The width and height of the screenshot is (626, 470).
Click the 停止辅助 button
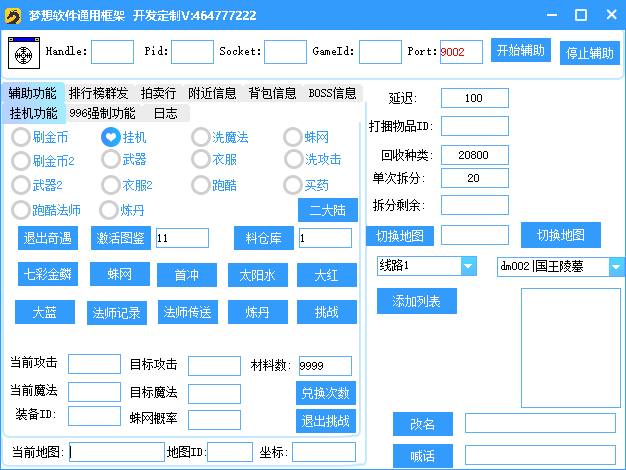589,53
